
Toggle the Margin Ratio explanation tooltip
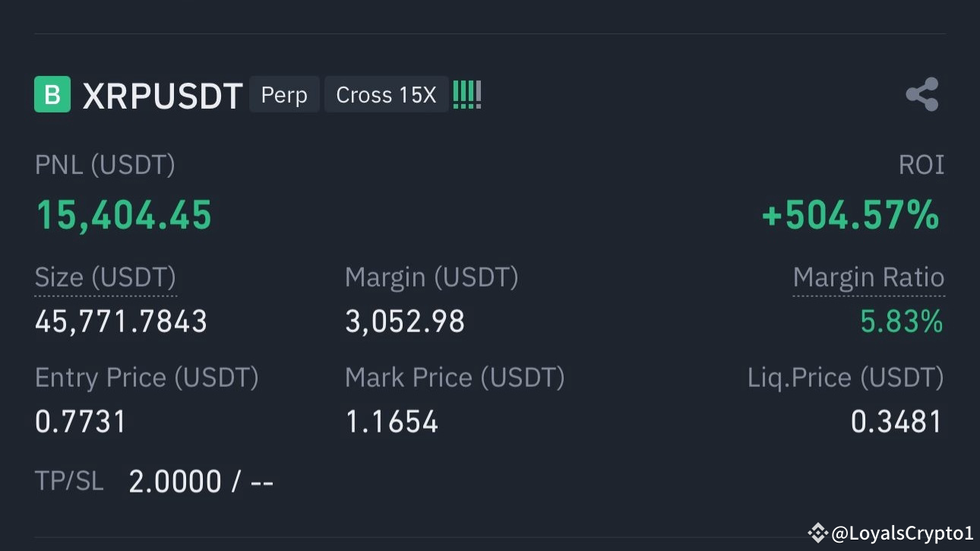coord(869,277)
